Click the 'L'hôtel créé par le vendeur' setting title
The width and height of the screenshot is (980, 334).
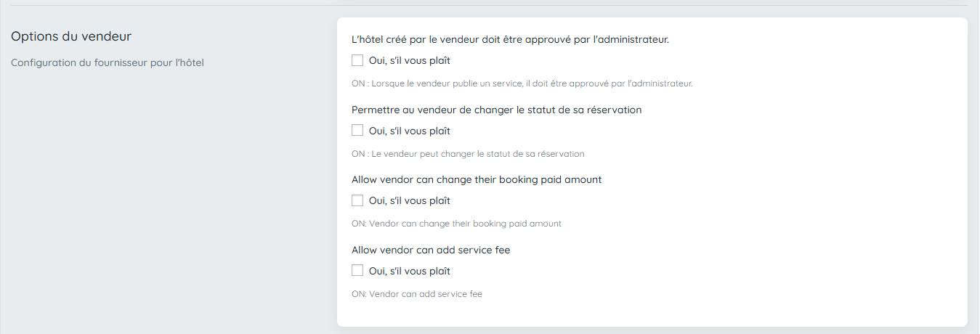click(x=510, y=40)
